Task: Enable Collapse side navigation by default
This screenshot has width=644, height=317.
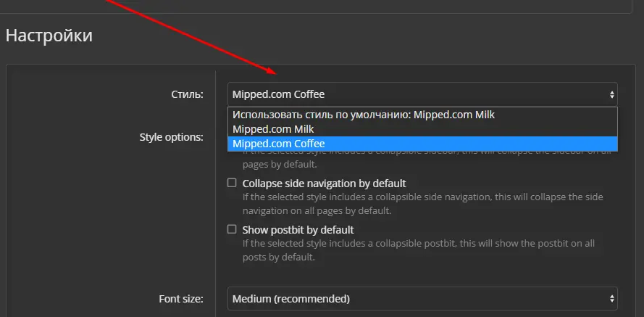Action: (x=232, y=183)
